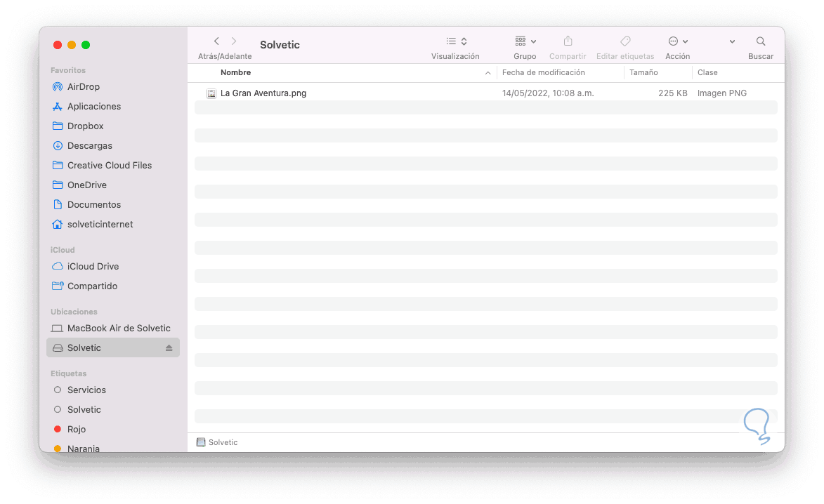Click the Dropbox folder icon

click(x=58, y=126)
